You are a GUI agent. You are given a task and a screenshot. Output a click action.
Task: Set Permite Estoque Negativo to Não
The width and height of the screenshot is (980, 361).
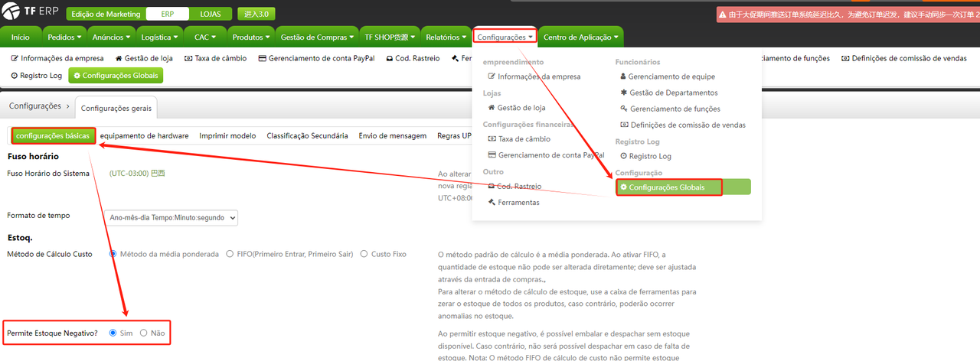pos(143,333)
